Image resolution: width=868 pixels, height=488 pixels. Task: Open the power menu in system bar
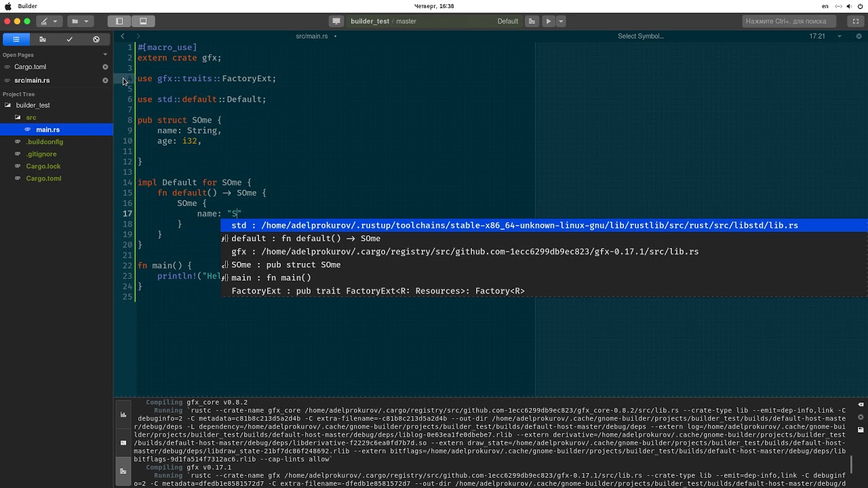tap(860, 6)
